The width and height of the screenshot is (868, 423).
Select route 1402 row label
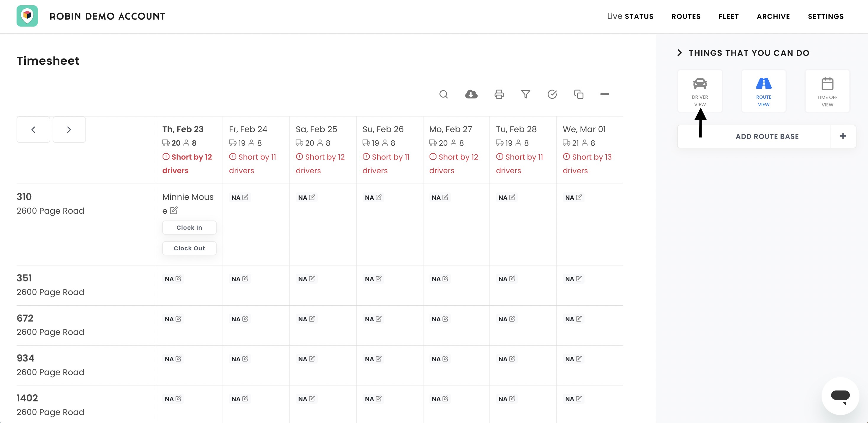(27, 398)
